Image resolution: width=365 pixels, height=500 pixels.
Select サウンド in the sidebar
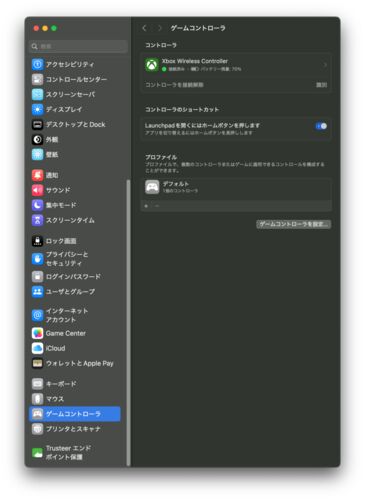[51, 190]
